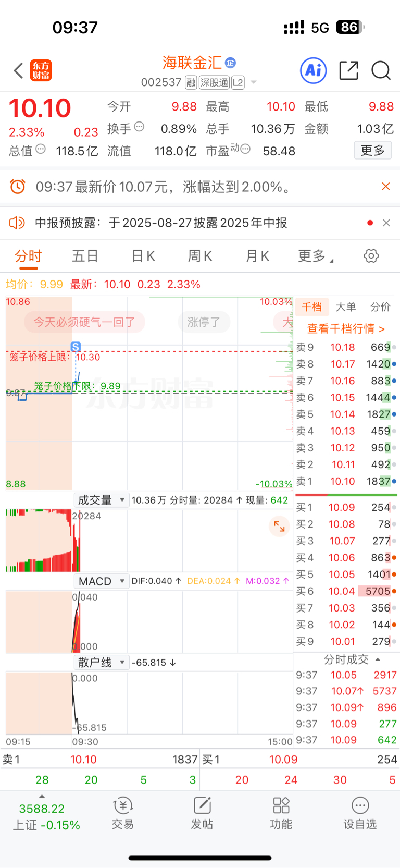400x868 pixels.
Task: Tap the bottom 卖1 10.10 summary bar
Action: click(100, 760)
